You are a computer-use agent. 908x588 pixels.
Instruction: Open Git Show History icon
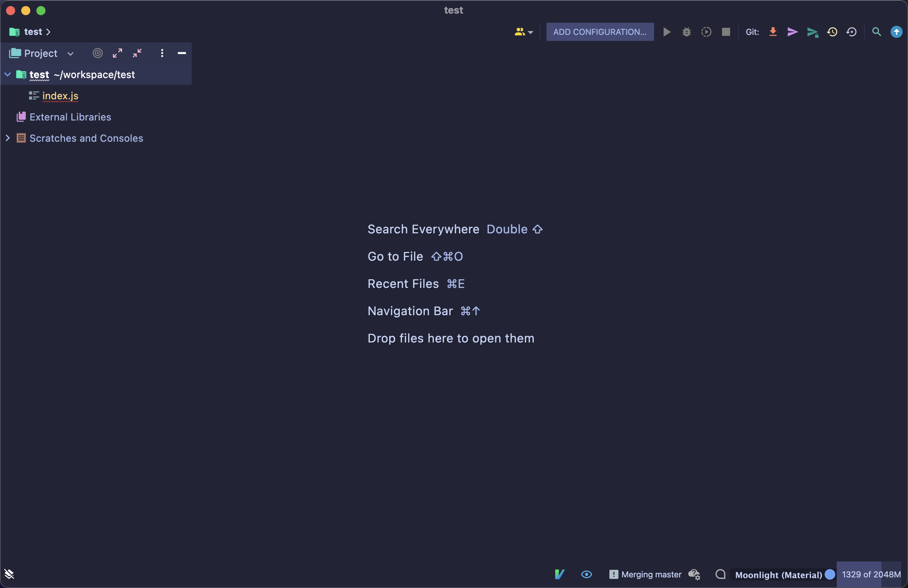pos(832,32)
